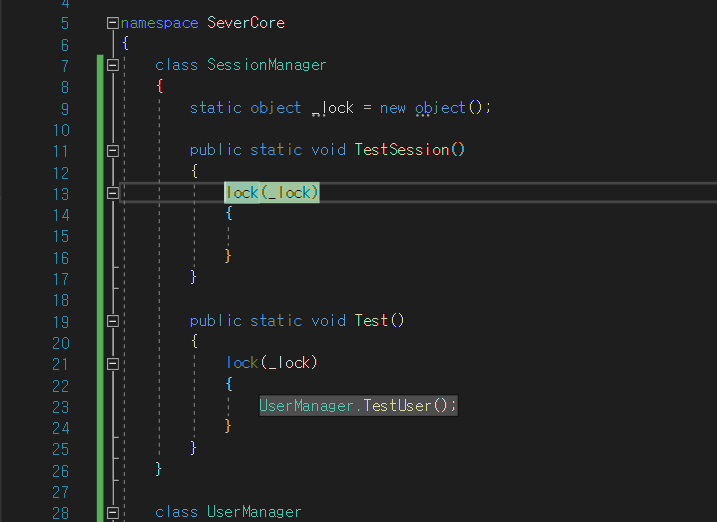The height and width of the screenshot is (522, 717).
Task: Collapse the TestSession method region
Action: pyautogui.click(x=112, y=151)
